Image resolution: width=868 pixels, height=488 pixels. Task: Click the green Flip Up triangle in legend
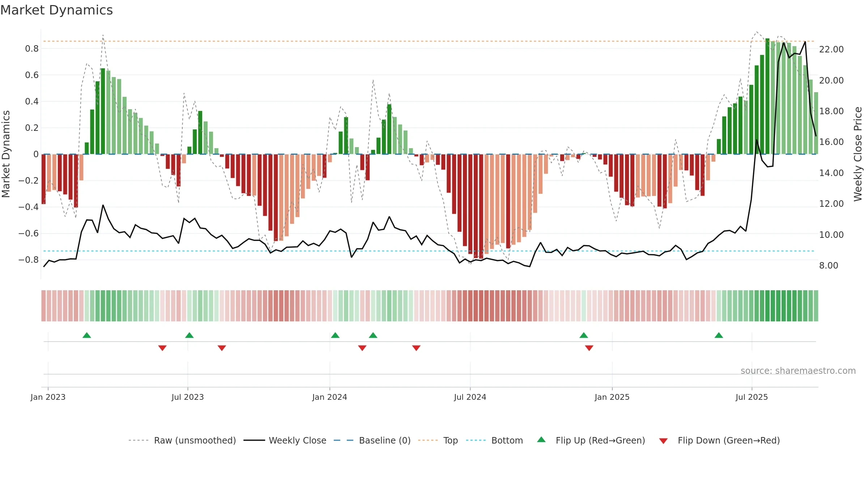pos(541,440)
